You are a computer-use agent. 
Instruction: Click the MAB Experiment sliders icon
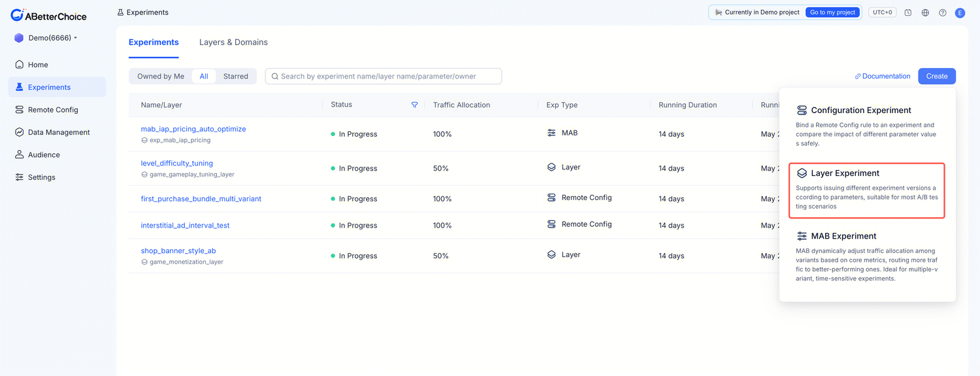pos(802,236)
